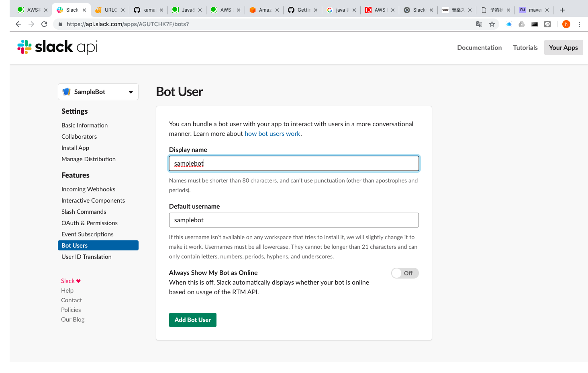Click the black terminal extension icon
Image resolution: width=588 pixels, height=373 pixels.
[x=535, y=24]
